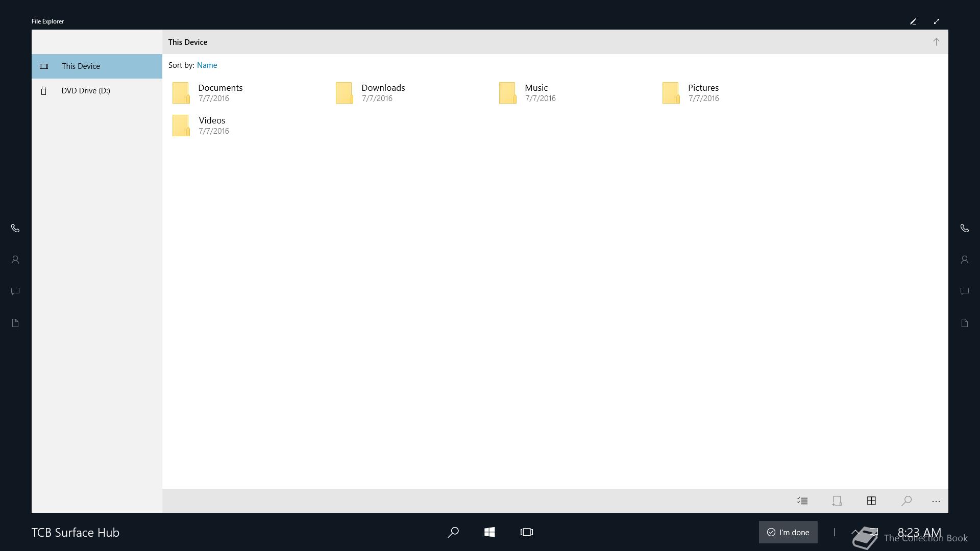Open the Documents folder icon
This screenshot has height=551, width=980.
pos(181,93)
